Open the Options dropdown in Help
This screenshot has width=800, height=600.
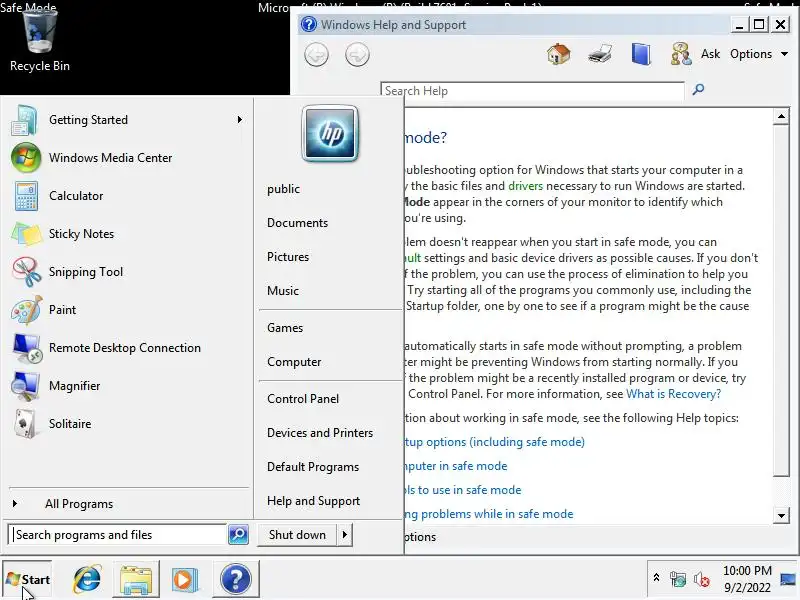click(759, 54)
